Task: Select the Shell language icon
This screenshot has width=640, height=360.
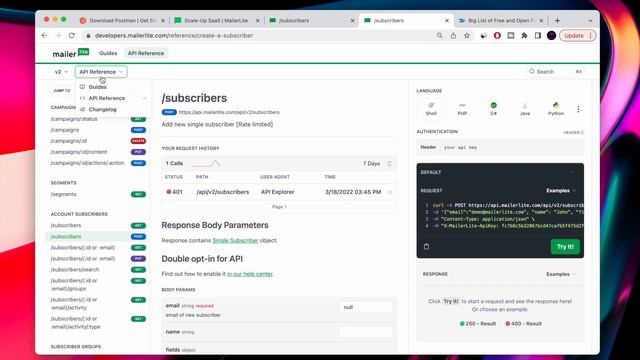Action: [x=431, y=109]
